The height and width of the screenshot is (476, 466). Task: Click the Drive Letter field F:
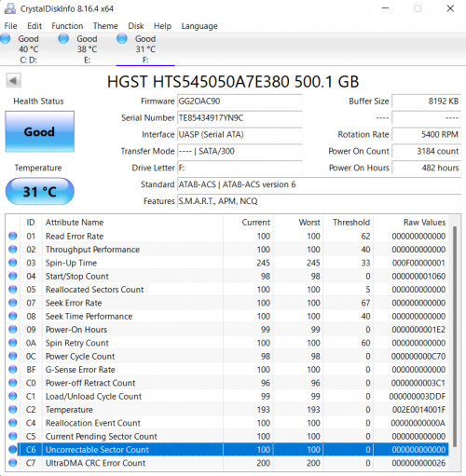(x=240, y=168)
